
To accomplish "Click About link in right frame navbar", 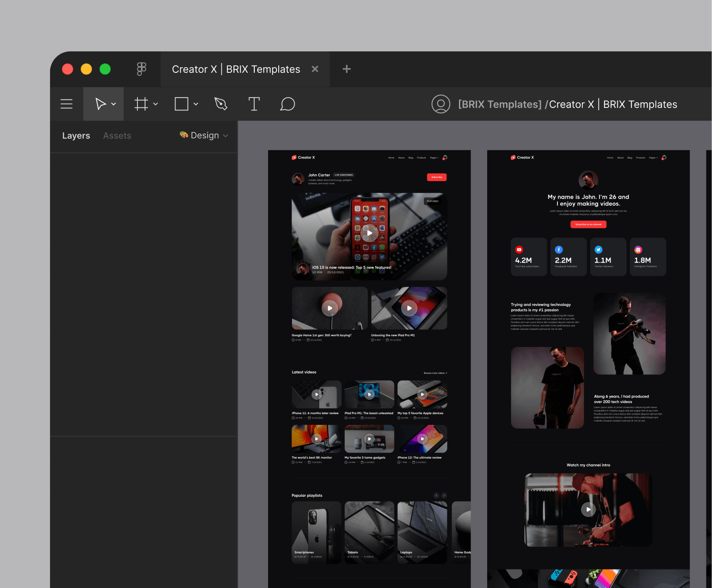I will point(620,158).
